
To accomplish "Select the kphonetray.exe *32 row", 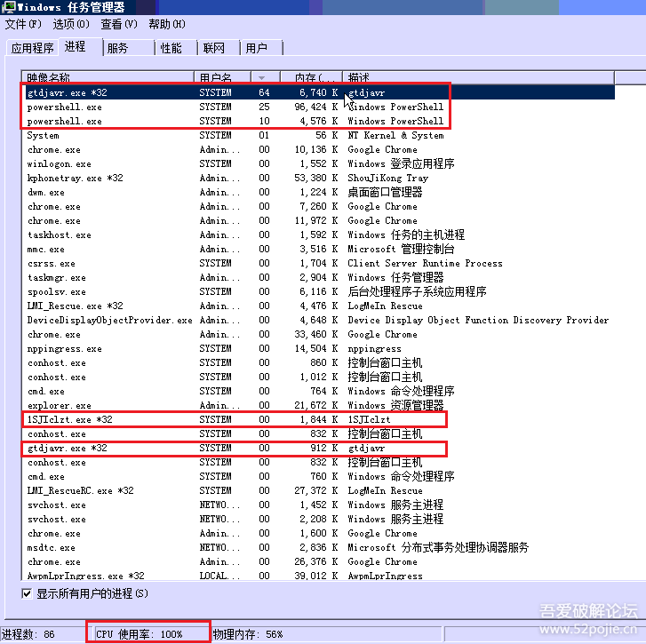I will tap(318, 178).
